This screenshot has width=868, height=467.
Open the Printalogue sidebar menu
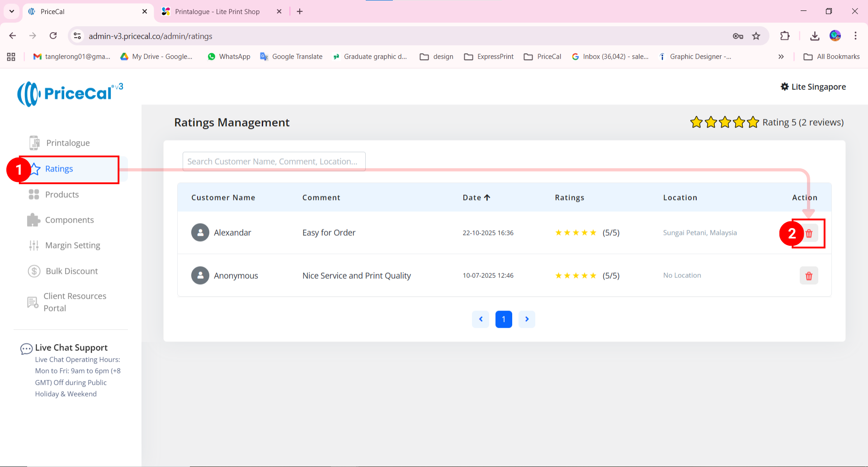pyautogui.click(x=68, y=143)
